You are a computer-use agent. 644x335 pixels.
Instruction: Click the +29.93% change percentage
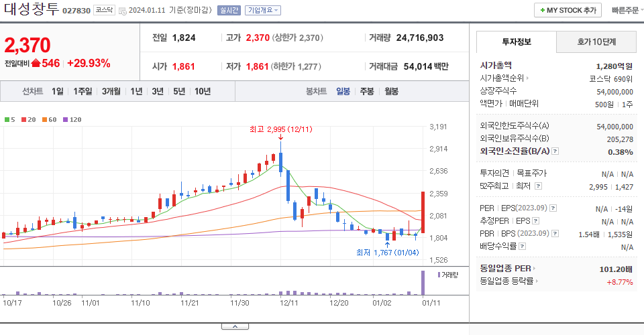89,63
